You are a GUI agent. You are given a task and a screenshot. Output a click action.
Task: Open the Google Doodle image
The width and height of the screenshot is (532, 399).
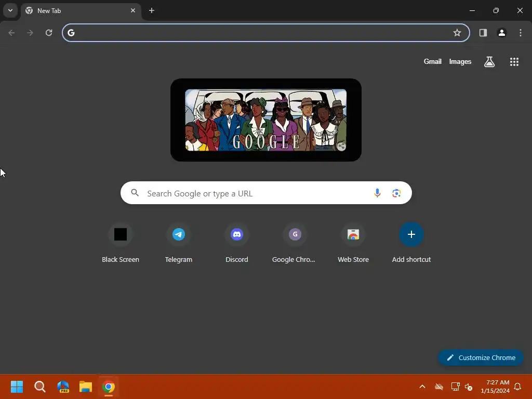pos(265,120)
